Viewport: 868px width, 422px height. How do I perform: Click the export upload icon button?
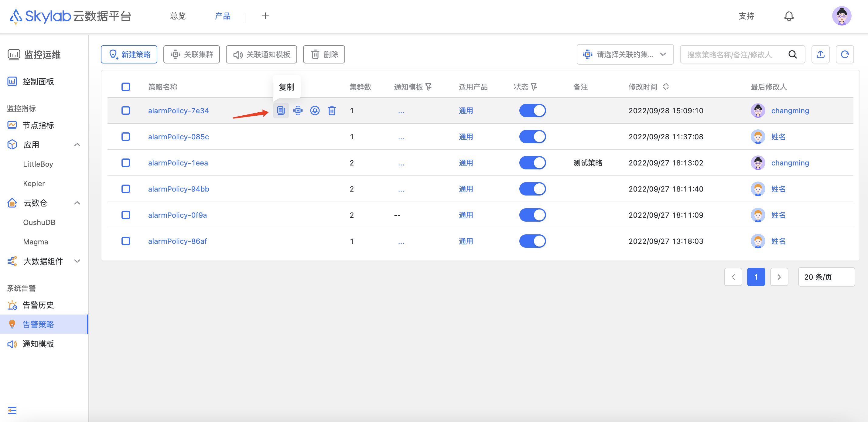click(x=820, y=55)
